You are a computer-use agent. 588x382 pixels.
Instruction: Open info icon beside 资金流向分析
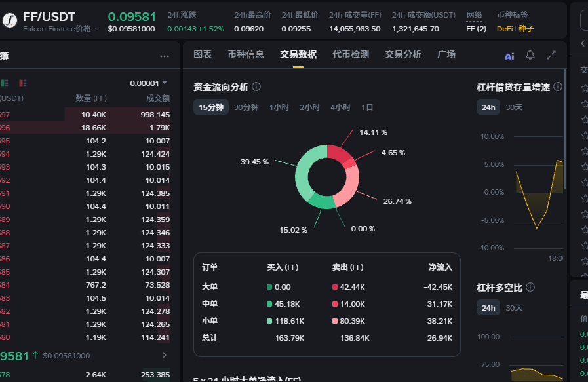[x=256, y=86]
